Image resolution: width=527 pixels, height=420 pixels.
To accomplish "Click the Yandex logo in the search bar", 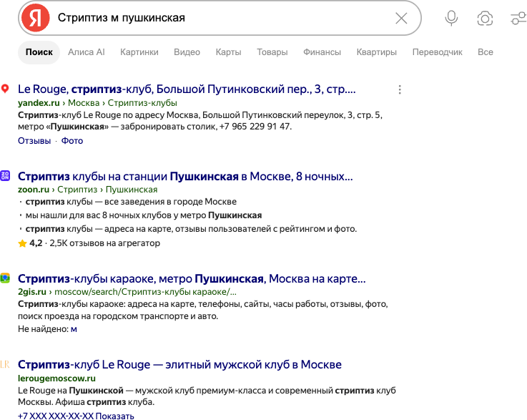I will pos(35,18).
